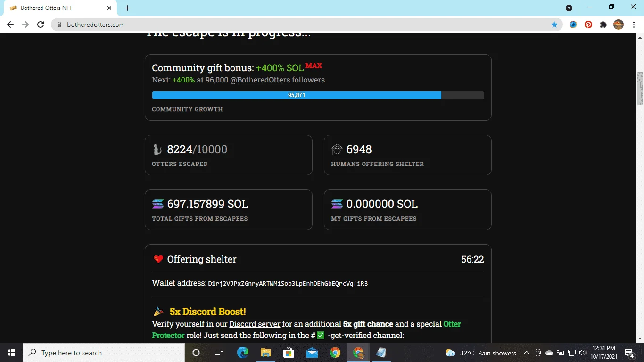This screenshot has height=362, width=644.
Task: Reload the Bothered Otters page
Action: click(41, 25)
